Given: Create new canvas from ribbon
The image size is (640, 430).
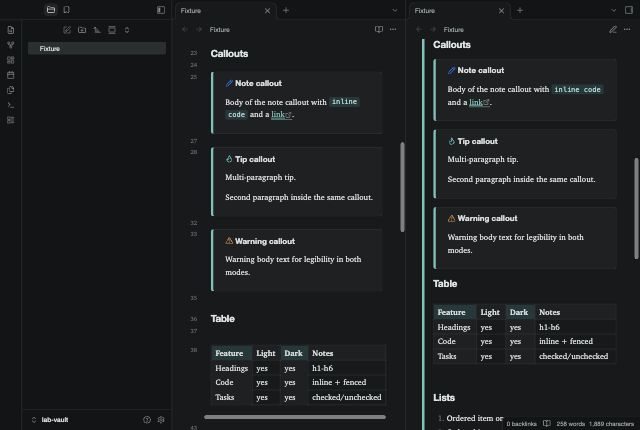Looking at the screenshot, I should [11, 60].
